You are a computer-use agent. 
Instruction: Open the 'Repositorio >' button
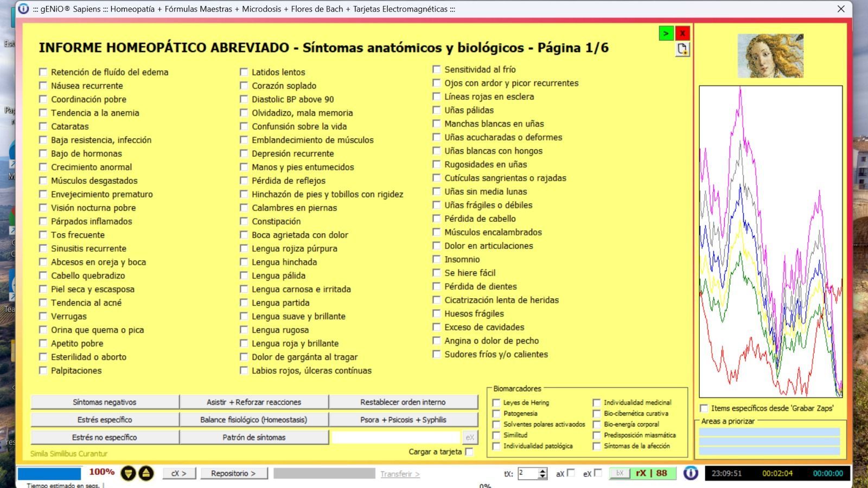pos(233,473)
